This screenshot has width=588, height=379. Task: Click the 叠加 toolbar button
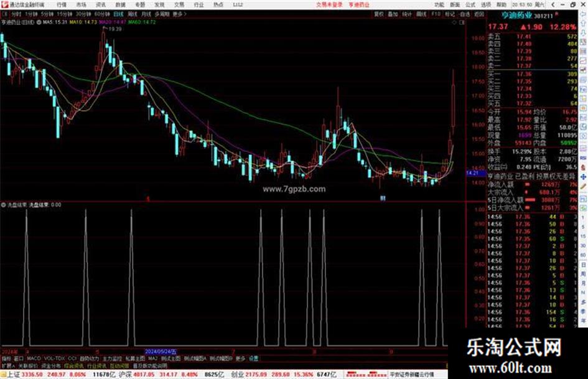[393, 14]
